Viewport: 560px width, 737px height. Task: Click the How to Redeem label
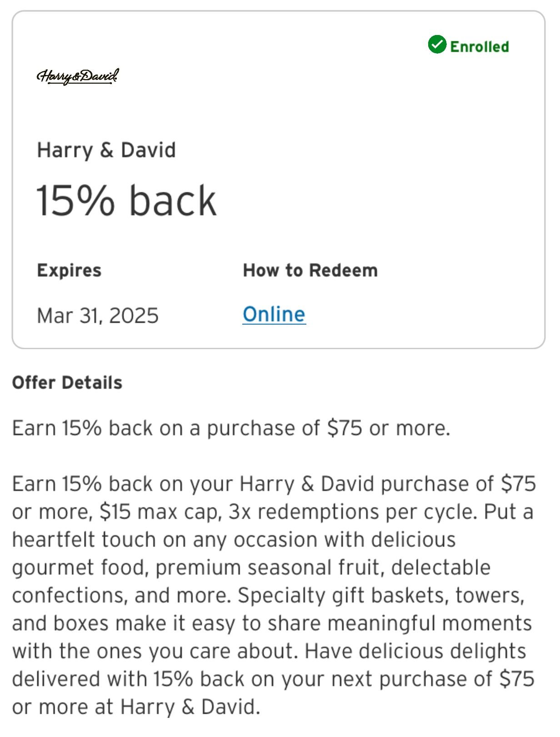[310, 271]
